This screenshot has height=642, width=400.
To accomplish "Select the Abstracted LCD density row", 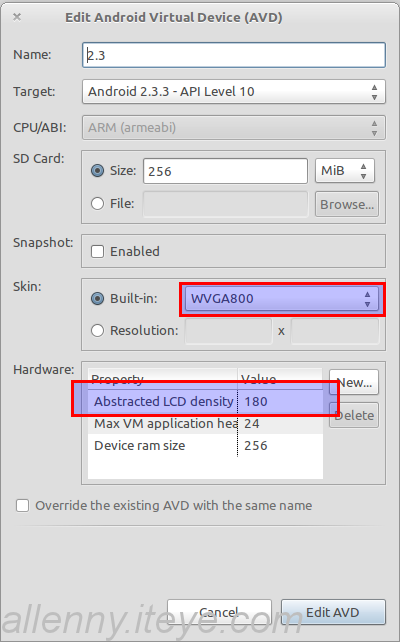I will point(206,401).
